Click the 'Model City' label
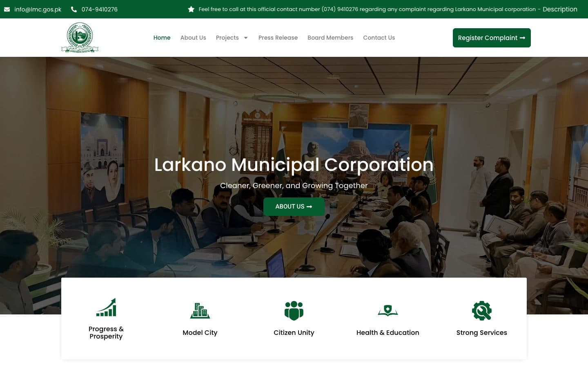The height and width of the screenshot is (368, 588). (200, 332)
